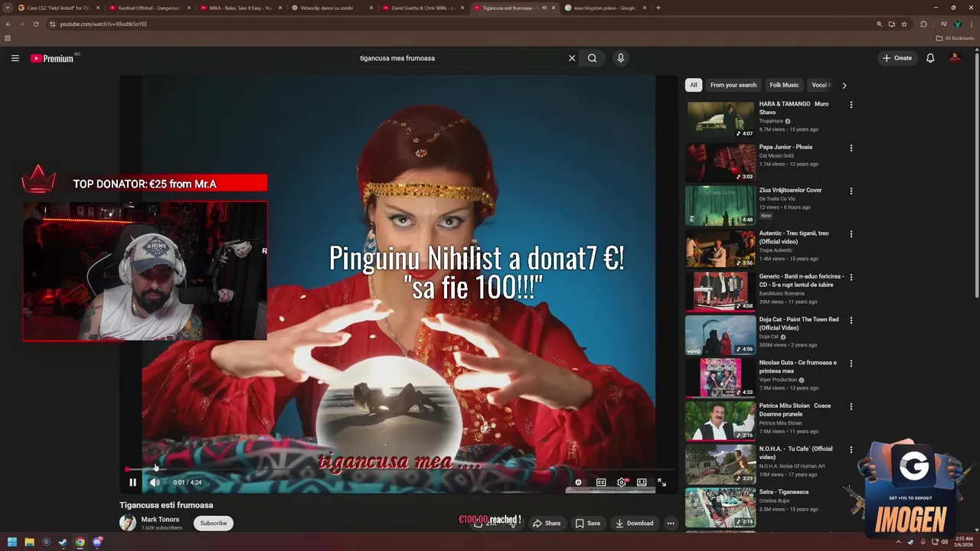Open File Explorer from the taskbar
Viewport: 980px width, 551px height.
pos(29,542)
